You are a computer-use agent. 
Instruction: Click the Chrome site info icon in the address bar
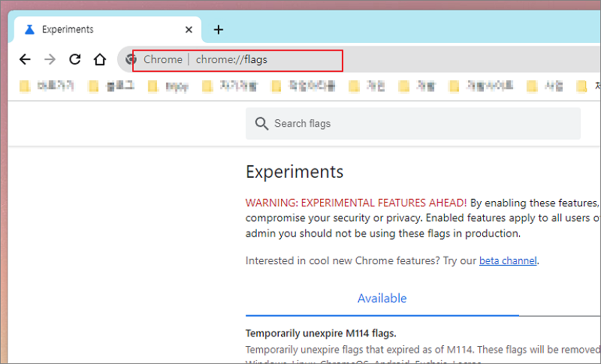pos(130,60)
